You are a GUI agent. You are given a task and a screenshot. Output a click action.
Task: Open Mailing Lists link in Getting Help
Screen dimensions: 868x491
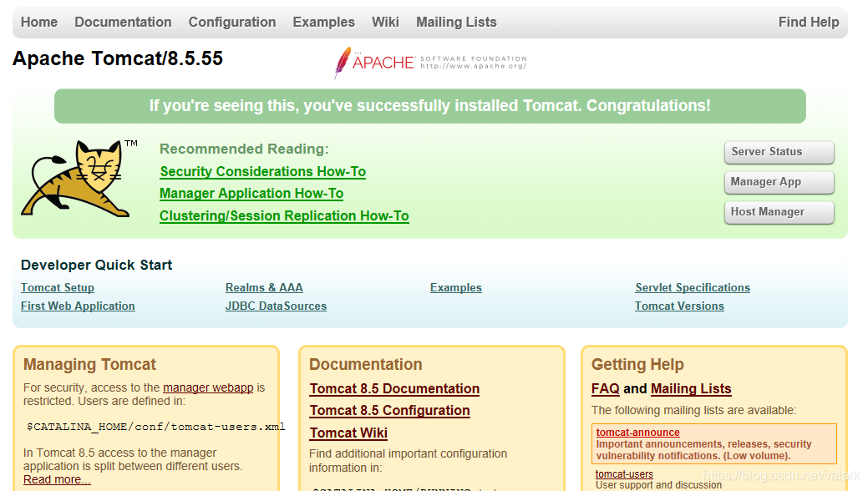pos(691,388)
